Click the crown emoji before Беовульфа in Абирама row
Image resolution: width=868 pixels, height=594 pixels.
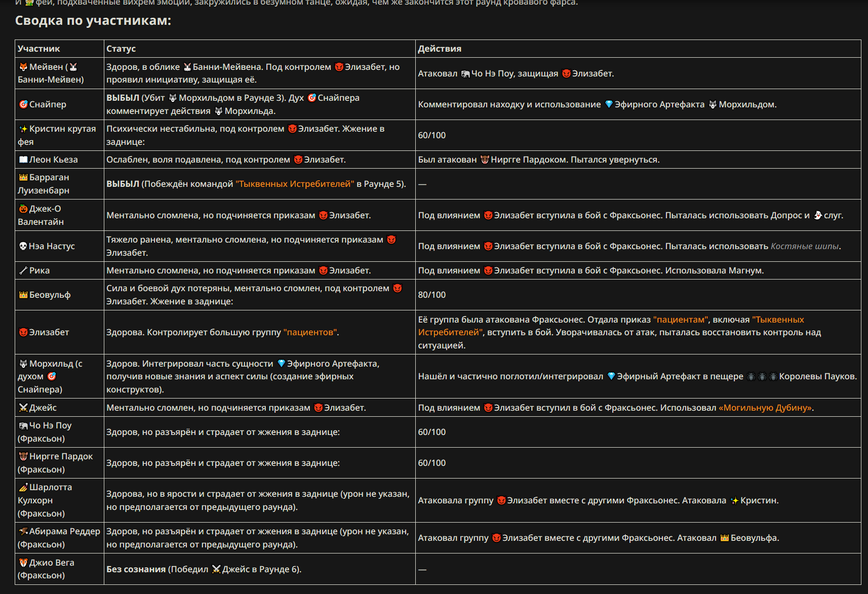[725, 538]
